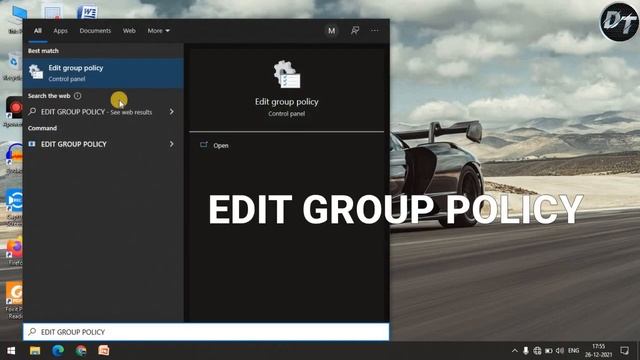This screenshot has height=360, width=640.
Task: Switch to the Web search tab
Action: click(x=129, y=31)
